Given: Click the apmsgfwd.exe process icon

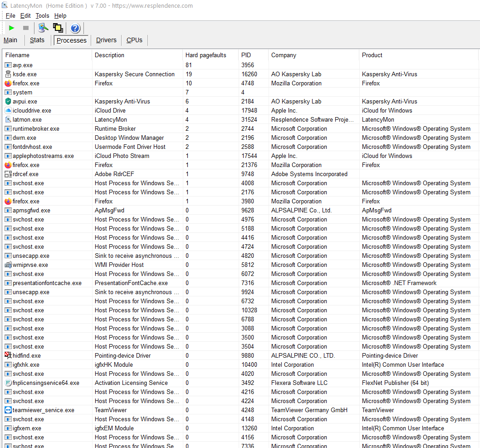Looking at the screenshot, I should click(x=8, y=210).
